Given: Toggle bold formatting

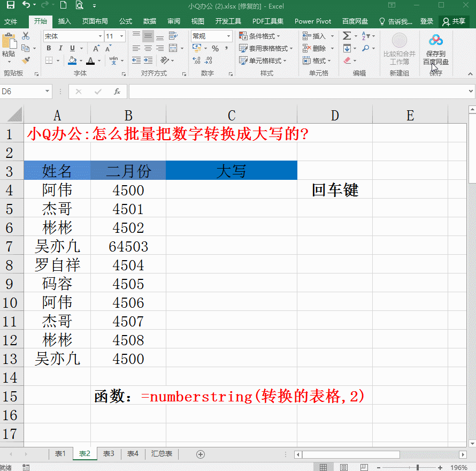Looking at the screenshot, I should click(x=49, y=48).
